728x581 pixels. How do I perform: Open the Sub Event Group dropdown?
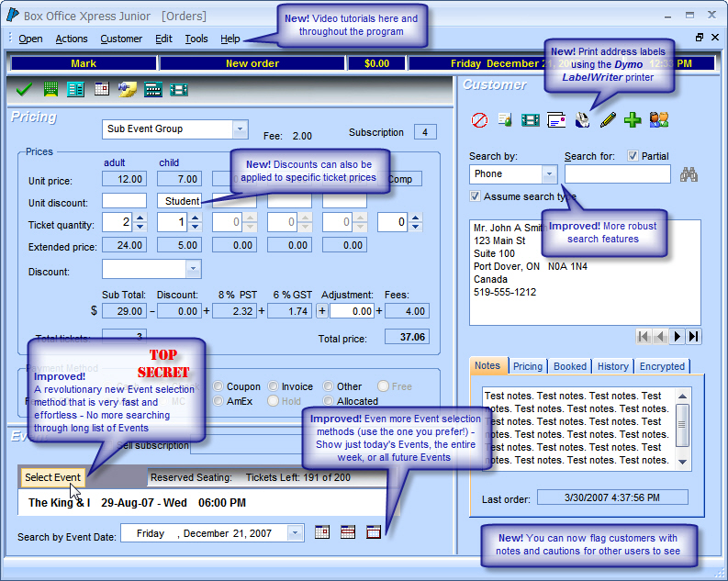point(240,129)
